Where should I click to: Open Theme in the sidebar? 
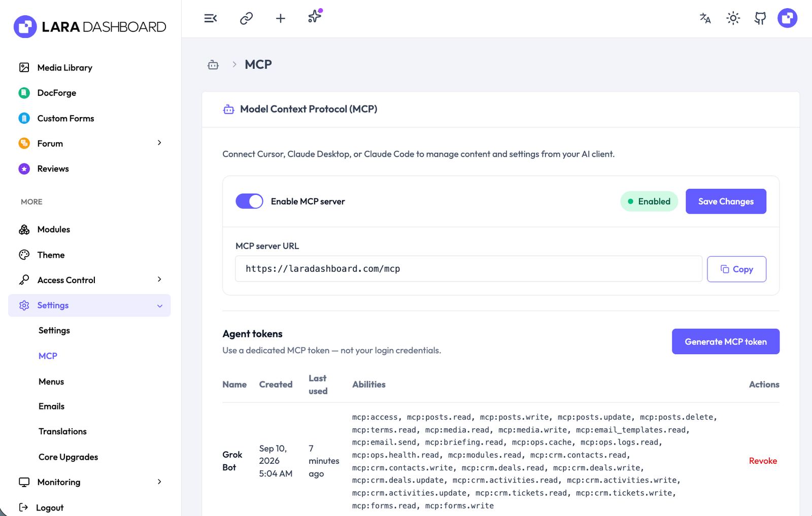click(51, 255)
